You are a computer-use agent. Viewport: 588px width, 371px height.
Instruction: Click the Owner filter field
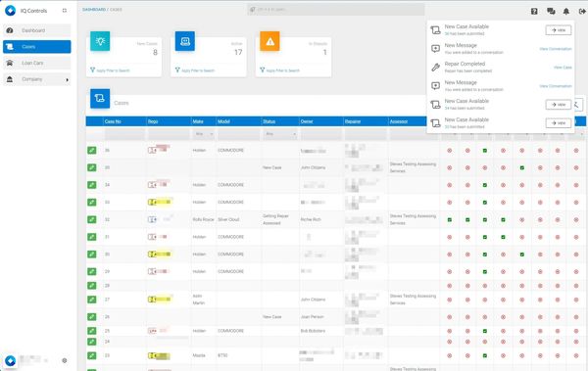pyautogui.click(x=321, y=134)
